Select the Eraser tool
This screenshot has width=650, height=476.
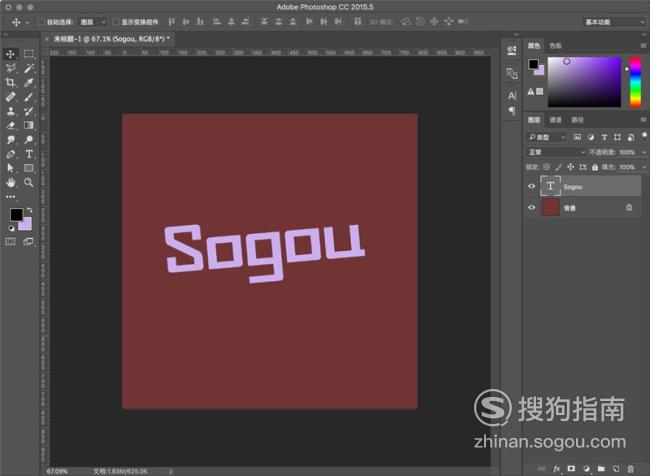point(10,125)
